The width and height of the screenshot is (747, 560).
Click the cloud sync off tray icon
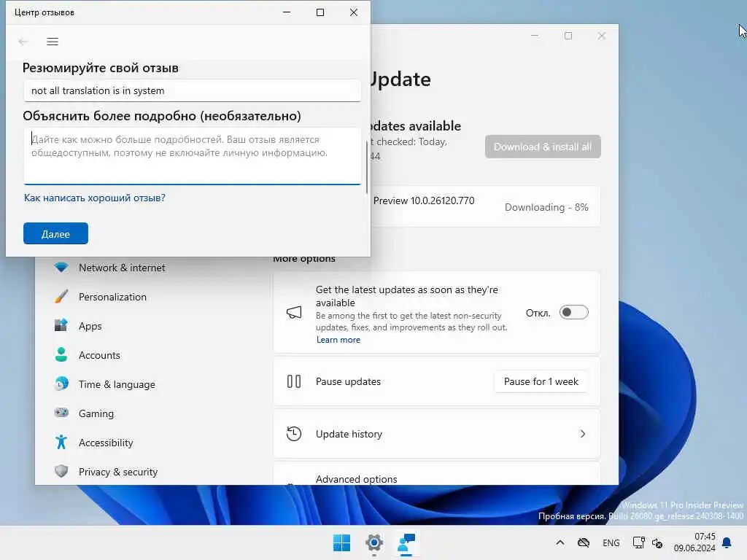pos(583,542)
